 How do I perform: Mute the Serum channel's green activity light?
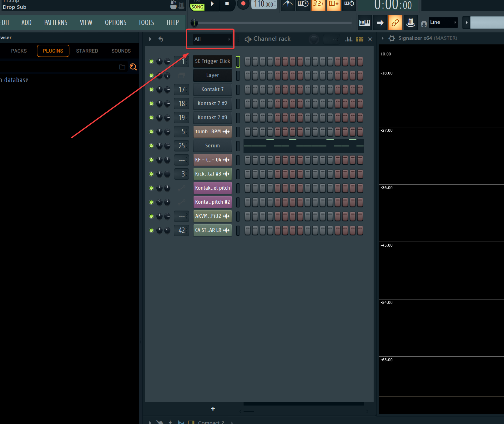(151, 146)
